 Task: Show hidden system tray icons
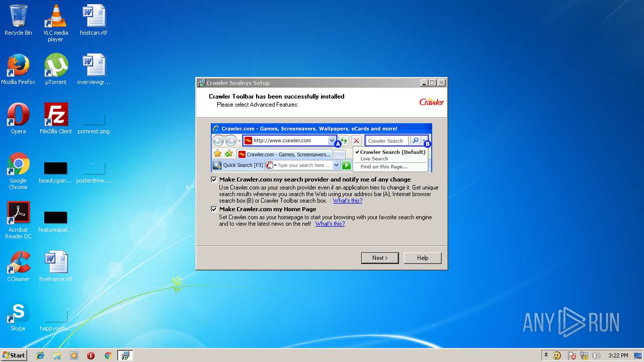coord(546,355)
